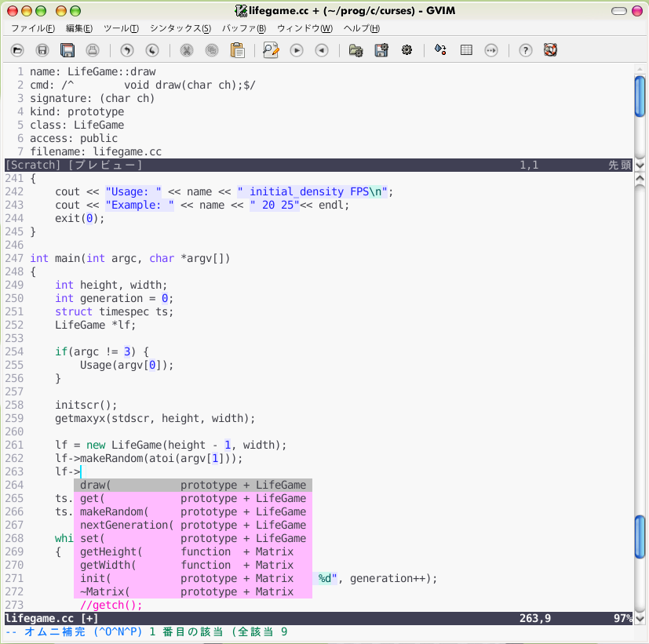This screenshot has width=649, height=644.
Task: Open the 編集(E) menu
Action: click(79, 28)
